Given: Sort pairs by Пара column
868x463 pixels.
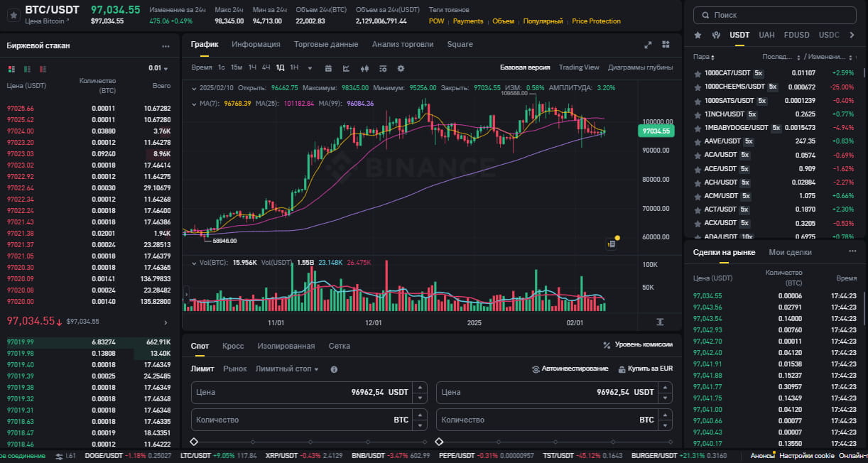Looking at the screenshot, I should [x=704, y=56].
